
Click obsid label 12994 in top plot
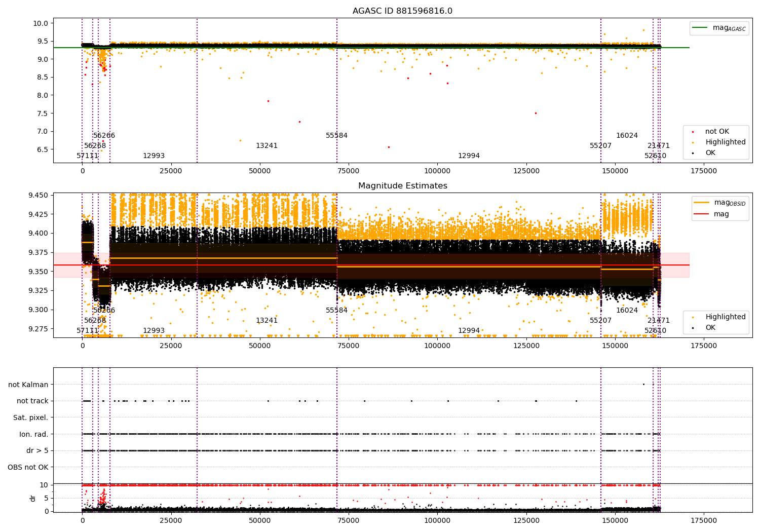click(469, 156)
